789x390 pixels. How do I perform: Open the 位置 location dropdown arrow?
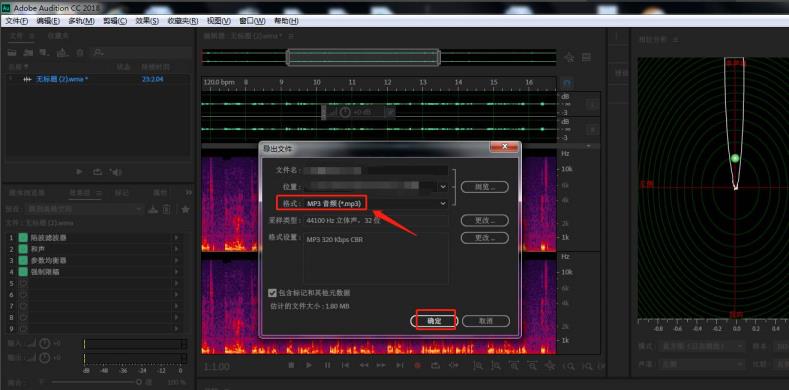[443, 187]
